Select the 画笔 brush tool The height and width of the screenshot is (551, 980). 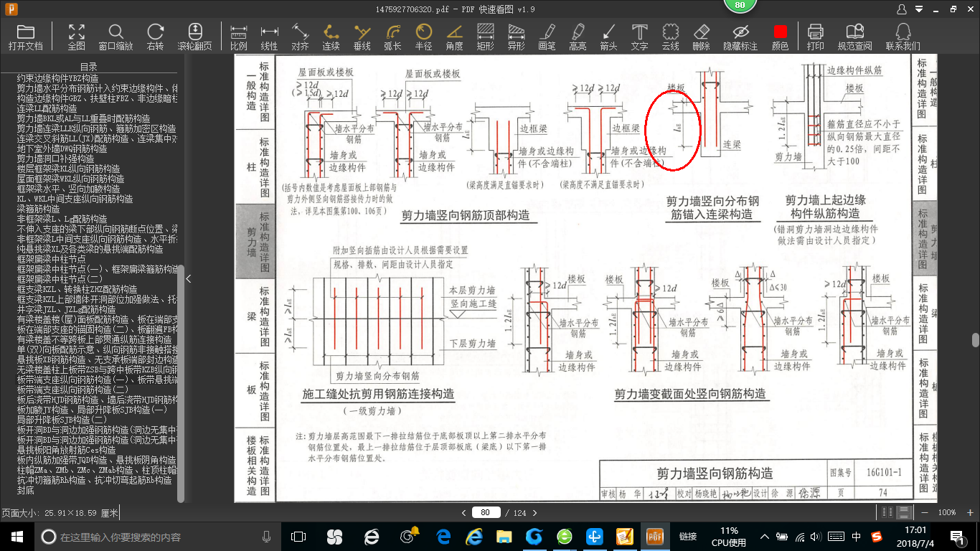click(547, 37)
